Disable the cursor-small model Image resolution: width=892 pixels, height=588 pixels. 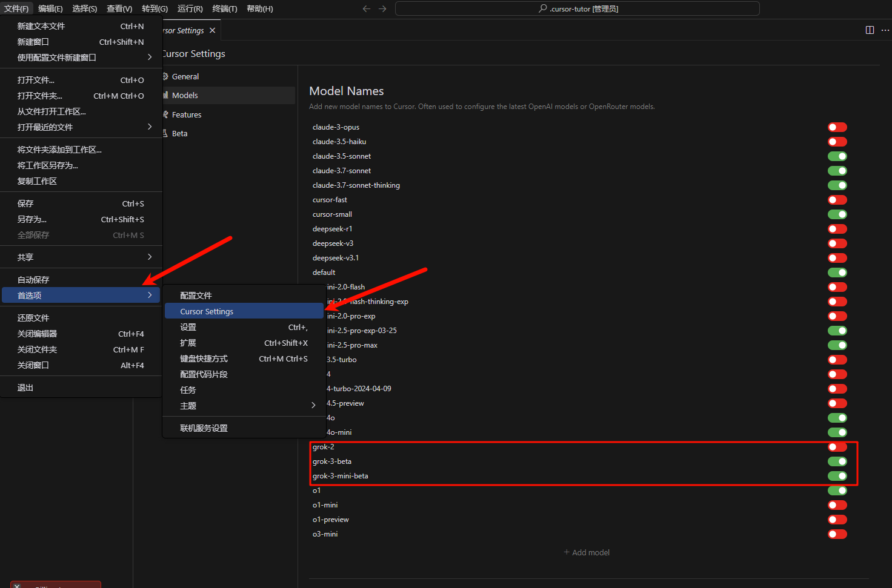pos(837,214)
